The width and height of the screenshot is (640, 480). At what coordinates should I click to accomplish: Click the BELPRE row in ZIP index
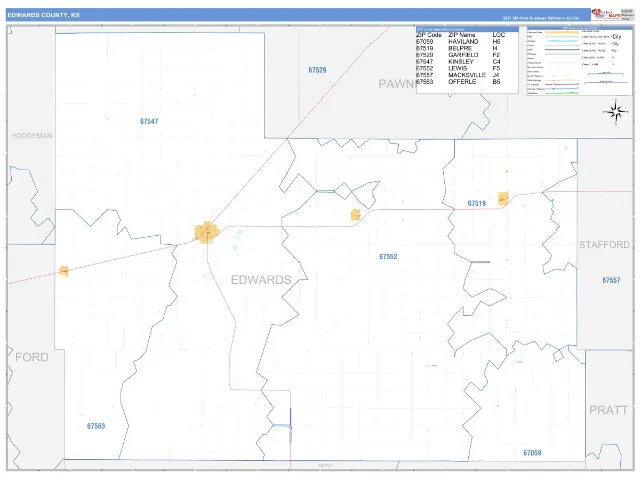[x=461, y=48]
